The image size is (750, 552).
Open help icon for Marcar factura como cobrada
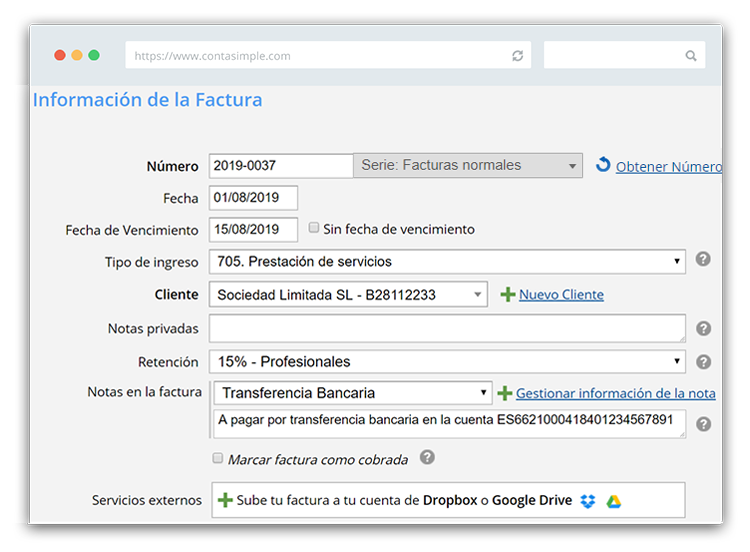click(x=427, y=457)
